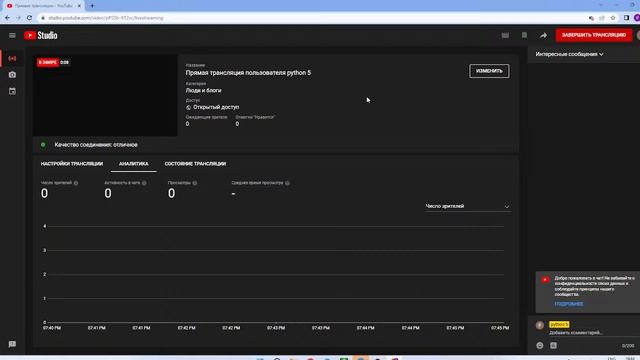640x360 pixels.
Task: Click the green connection status dot
Action: (43, 145)
